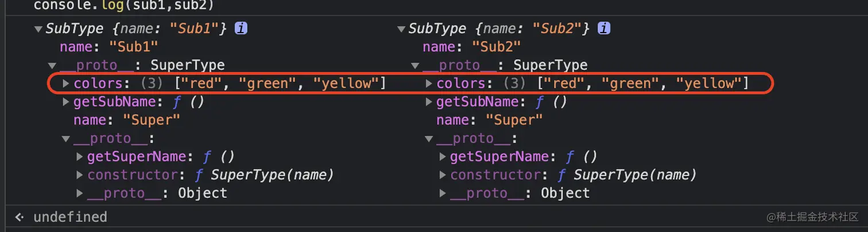Expand getSubName function under Sub1
The width and height of the screenshot is (868, 232).
click(66, 102)
